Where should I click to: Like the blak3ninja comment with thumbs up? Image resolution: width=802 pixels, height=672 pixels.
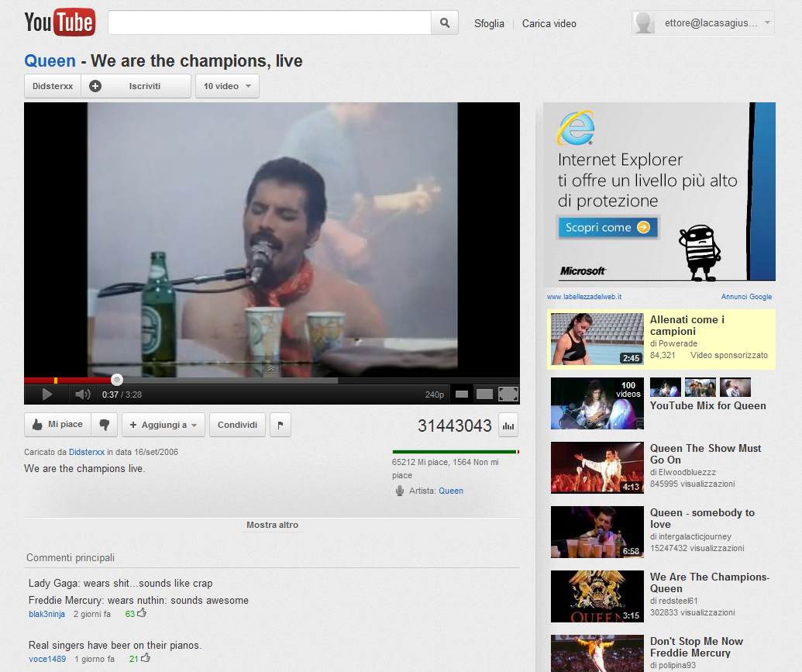click(x=142, y=613)
